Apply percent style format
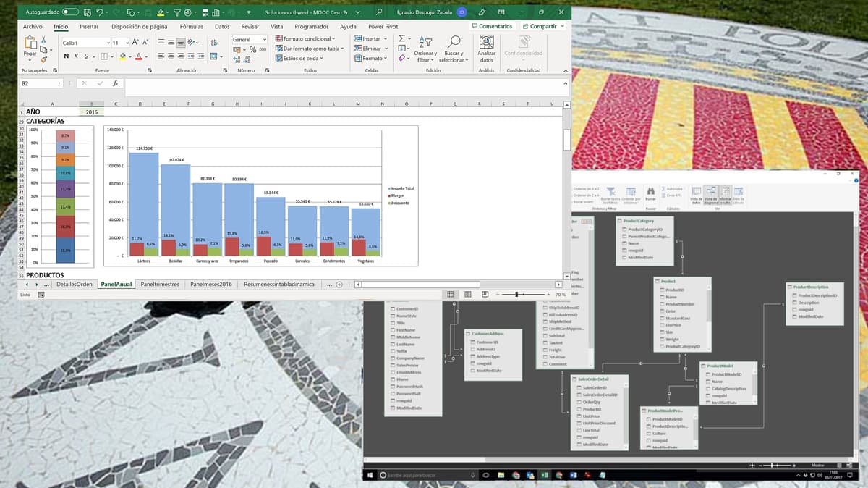Viewport: 868px width, 488px height. pyautogui.click(x=252, y=49)
